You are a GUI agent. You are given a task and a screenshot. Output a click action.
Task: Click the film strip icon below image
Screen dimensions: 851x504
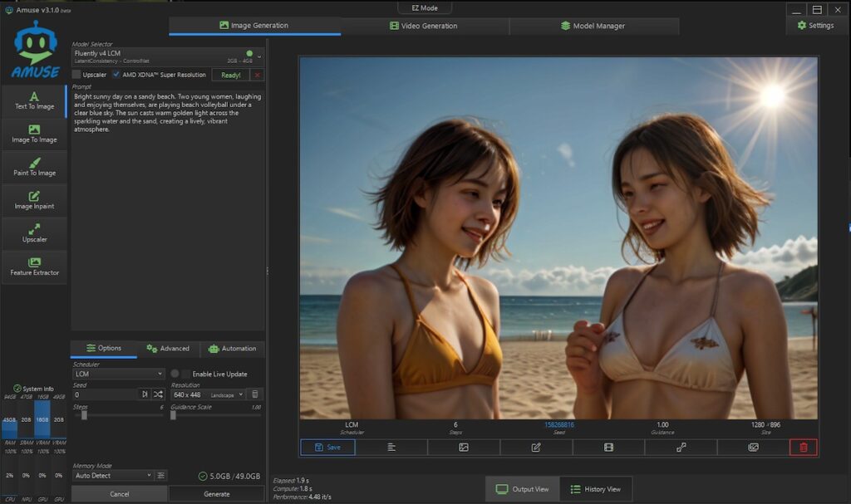[x=608, y=448]
